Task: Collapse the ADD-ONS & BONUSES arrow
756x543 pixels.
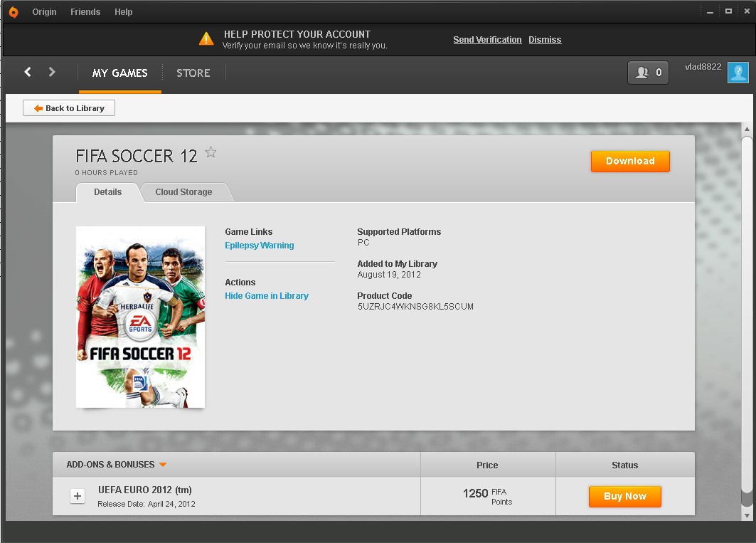Action: [x=163, y=464]
